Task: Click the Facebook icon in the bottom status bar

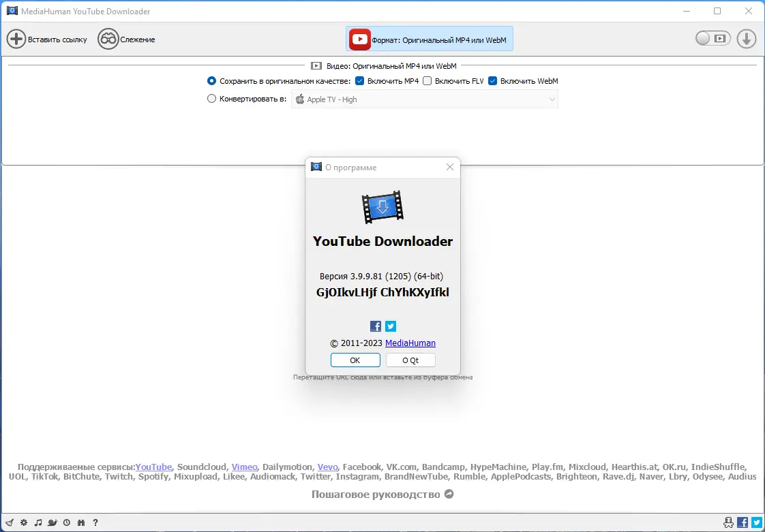Action: click(x=742, y=522)
